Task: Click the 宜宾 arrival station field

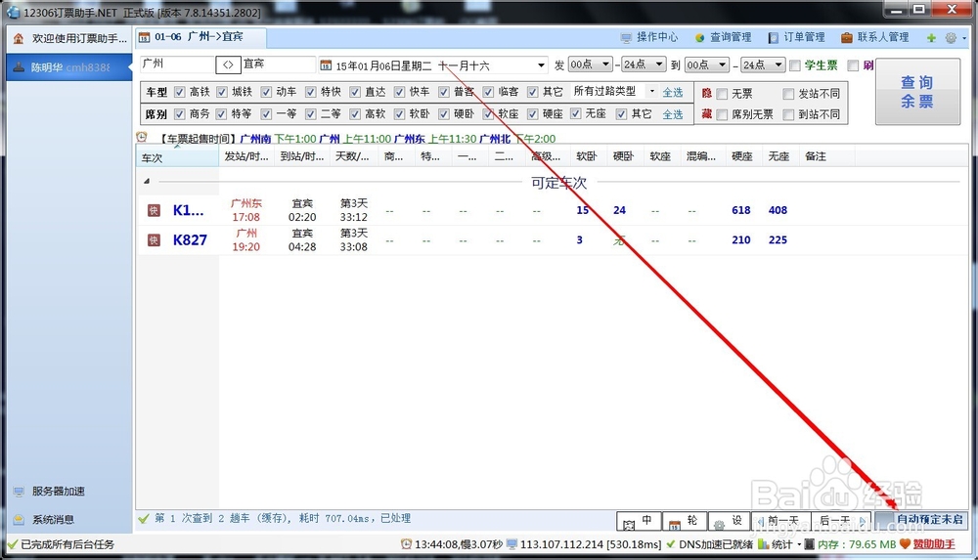Action: 278,65
